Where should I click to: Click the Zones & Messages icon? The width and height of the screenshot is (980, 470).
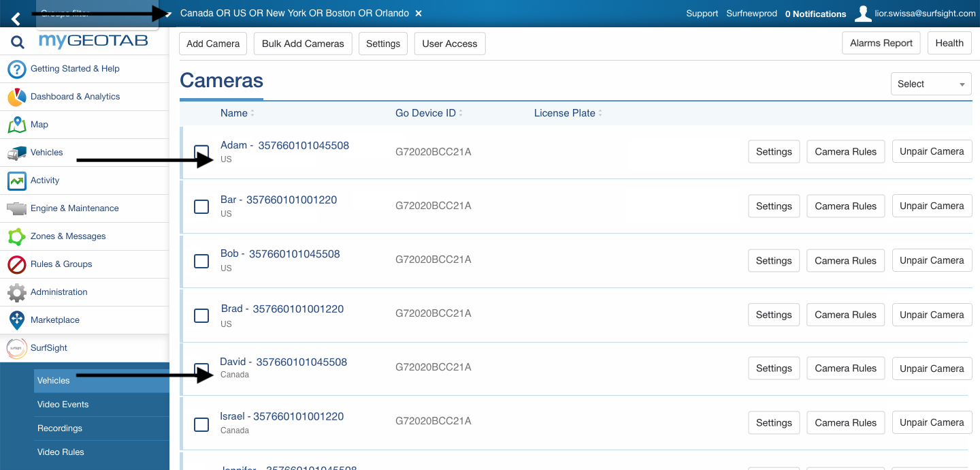click(x=15, y=236)
